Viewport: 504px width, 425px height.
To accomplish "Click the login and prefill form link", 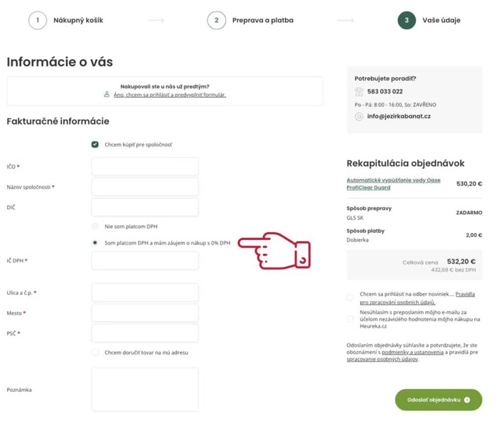I will pos(169,95).
